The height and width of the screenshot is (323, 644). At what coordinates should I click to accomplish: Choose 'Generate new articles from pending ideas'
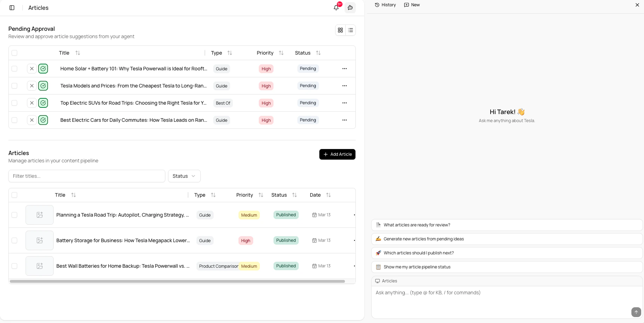(x=507, y=239)
